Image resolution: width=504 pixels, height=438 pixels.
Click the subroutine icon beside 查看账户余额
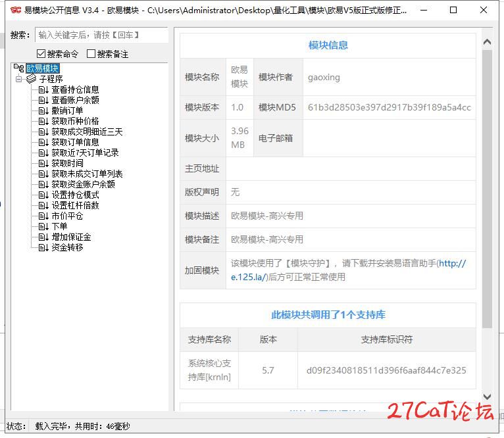[43, 100]
